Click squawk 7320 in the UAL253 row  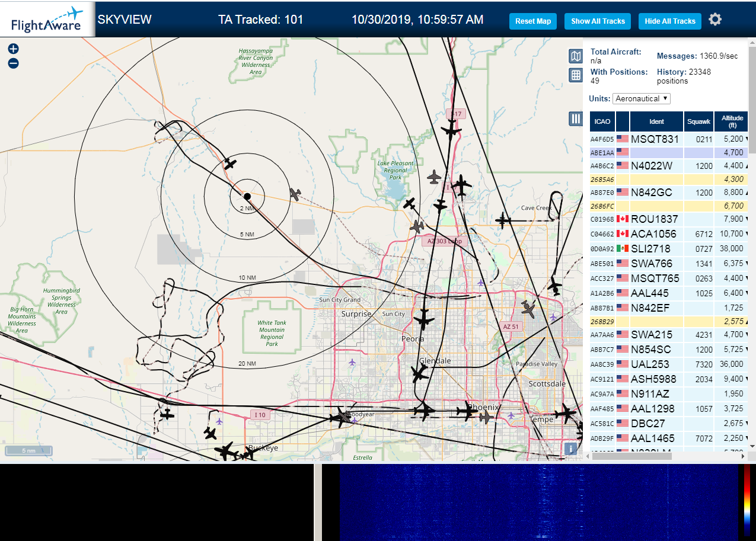coord(704,364)
